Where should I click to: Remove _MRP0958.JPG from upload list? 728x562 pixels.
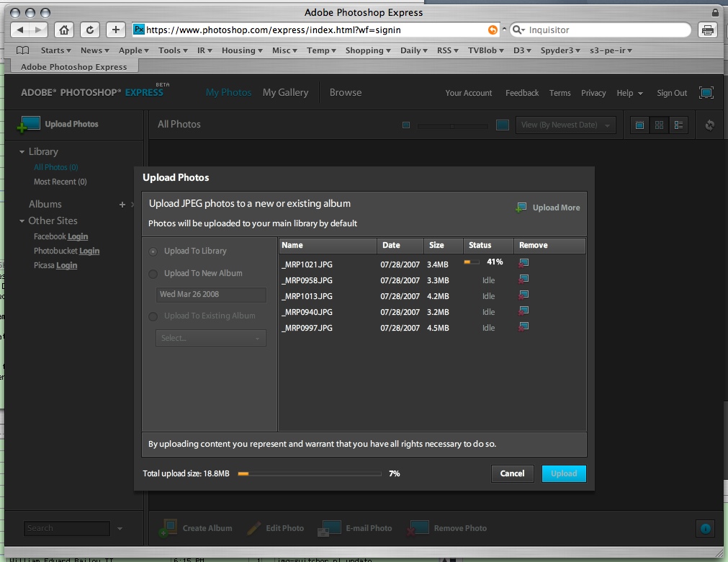pyautogui.click(x=523, y=279)
